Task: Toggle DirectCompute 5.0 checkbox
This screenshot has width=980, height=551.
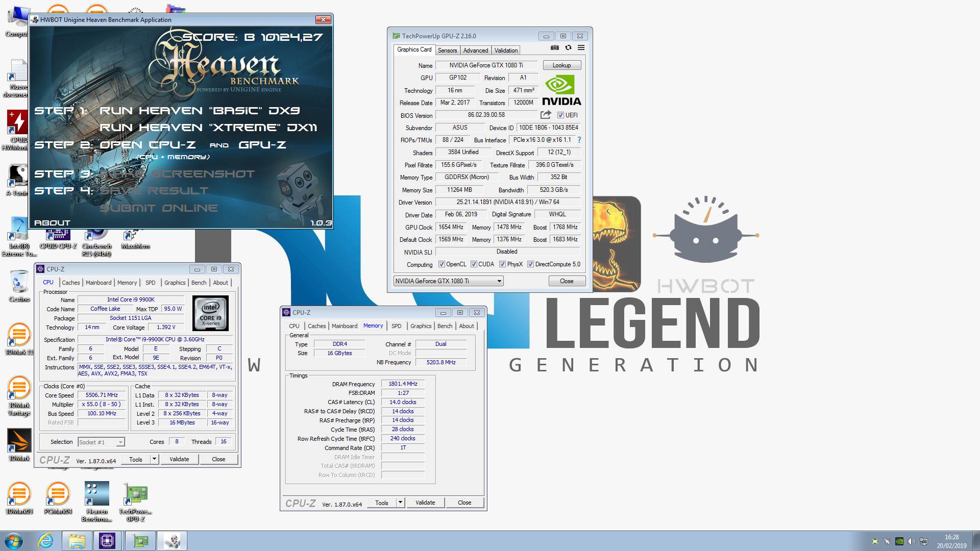Action: [531, 264]
